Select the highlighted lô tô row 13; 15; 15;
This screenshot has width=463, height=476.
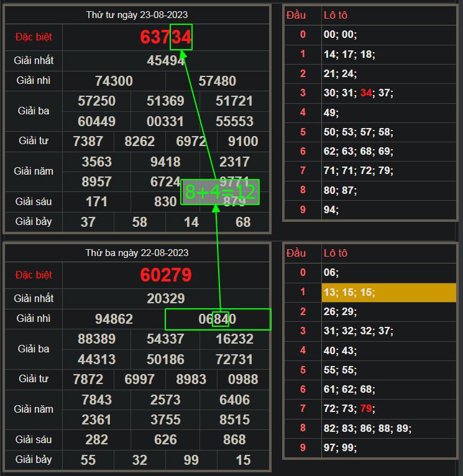tap(388, 293)
